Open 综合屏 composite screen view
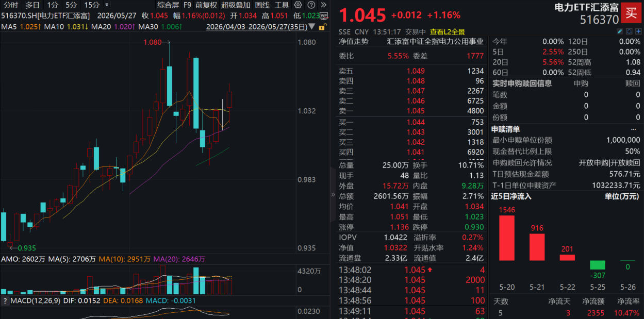Viewport: 644px width, 319px height. tap(168, 5)
